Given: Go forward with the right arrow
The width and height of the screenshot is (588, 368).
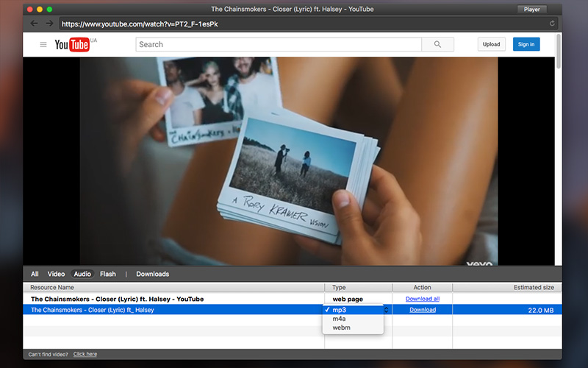Looking at the screenshot, I should click(49, 24).
